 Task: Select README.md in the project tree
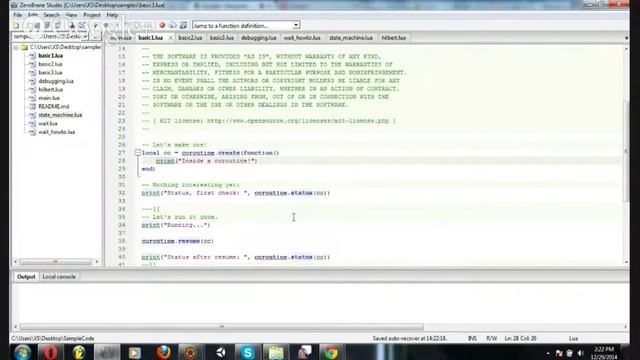53,107
